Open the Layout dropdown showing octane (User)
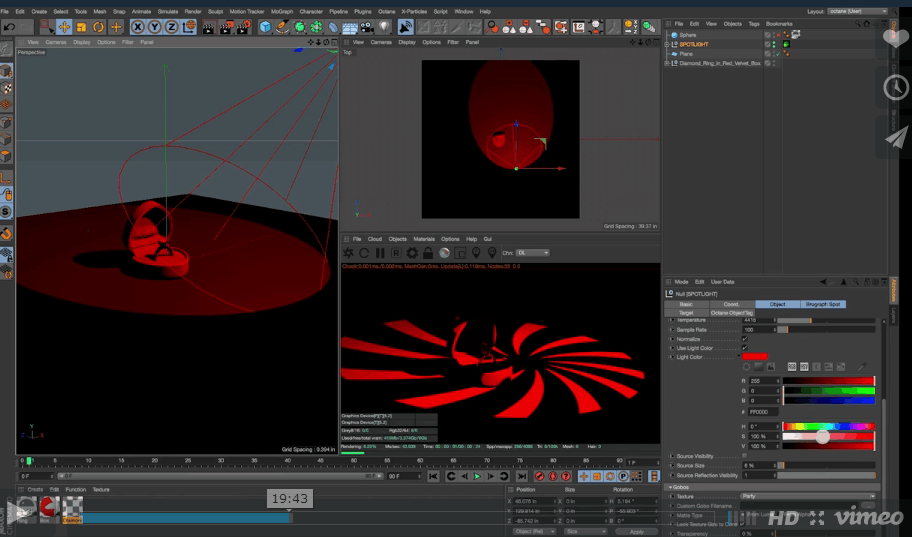 click(x=857, y=11)
